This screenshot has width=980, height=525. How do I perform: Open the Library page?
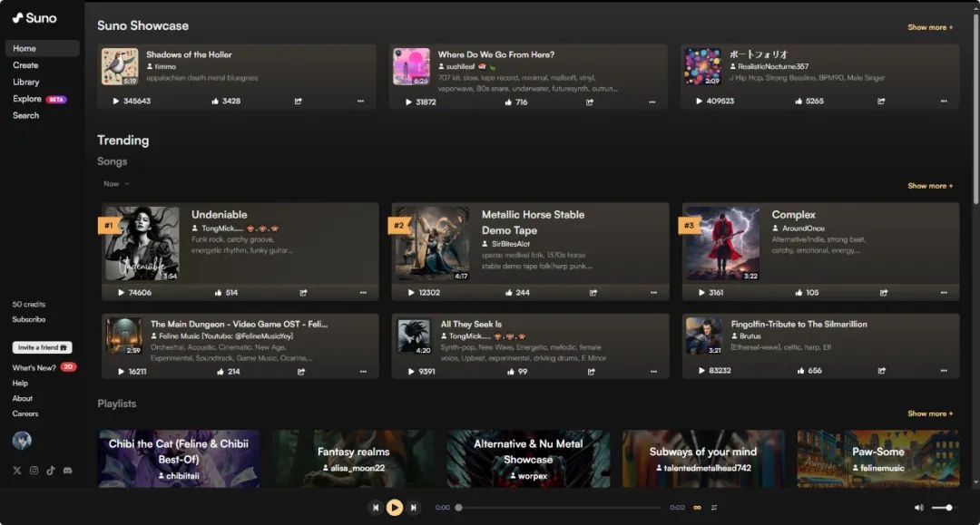pyautogui.click(x=26, y=83)
